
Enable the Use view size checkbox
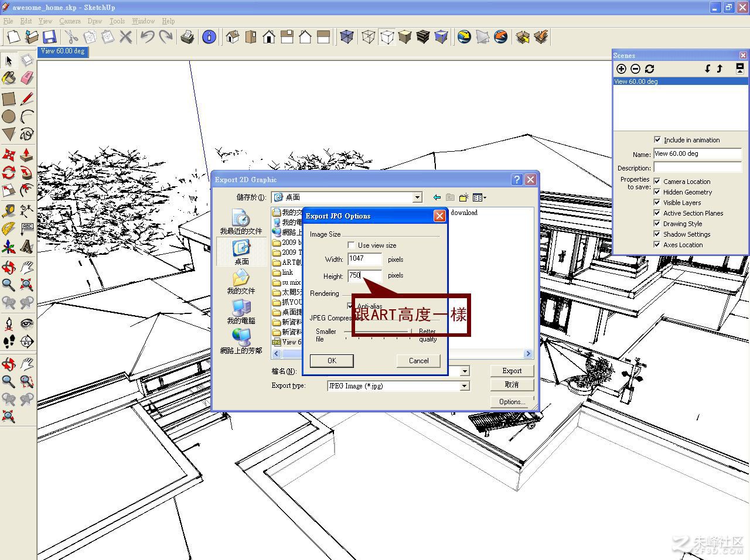[351, 245]
